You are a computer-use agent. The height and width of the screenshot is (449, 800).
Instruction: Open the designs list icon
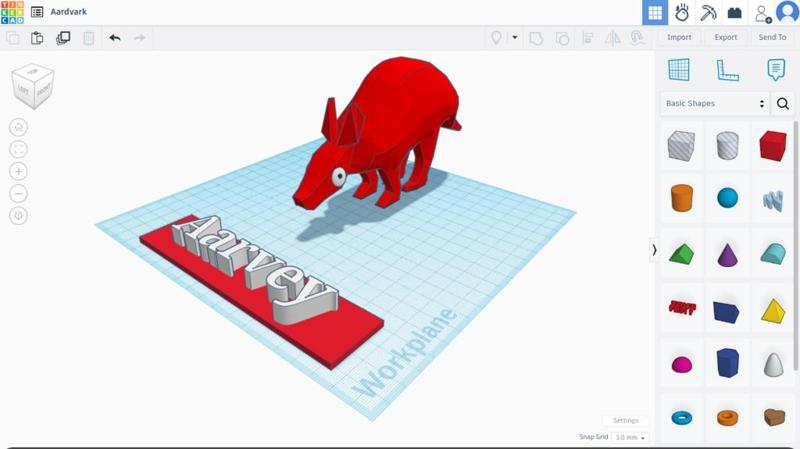(x=37, y=12)
